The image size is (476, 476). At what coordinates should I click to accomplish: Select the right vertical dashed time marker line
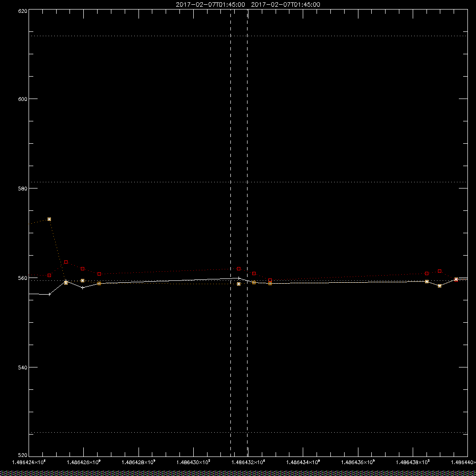coord(247,233)
